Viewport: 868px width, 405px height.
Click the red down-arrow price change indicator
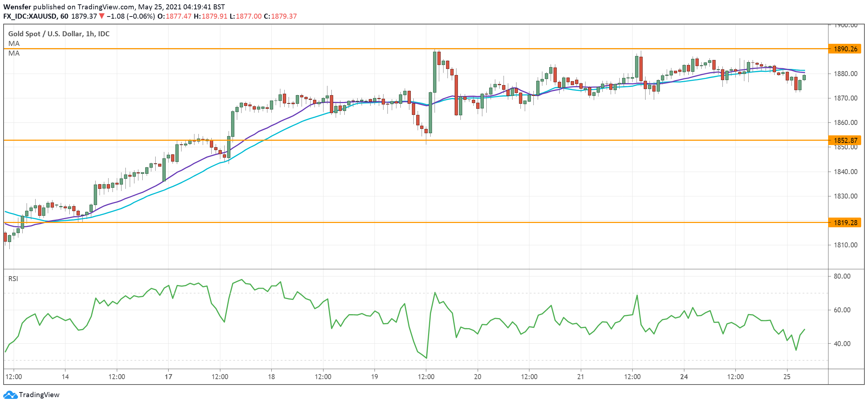pyautogui.click(x=102, y=16)
